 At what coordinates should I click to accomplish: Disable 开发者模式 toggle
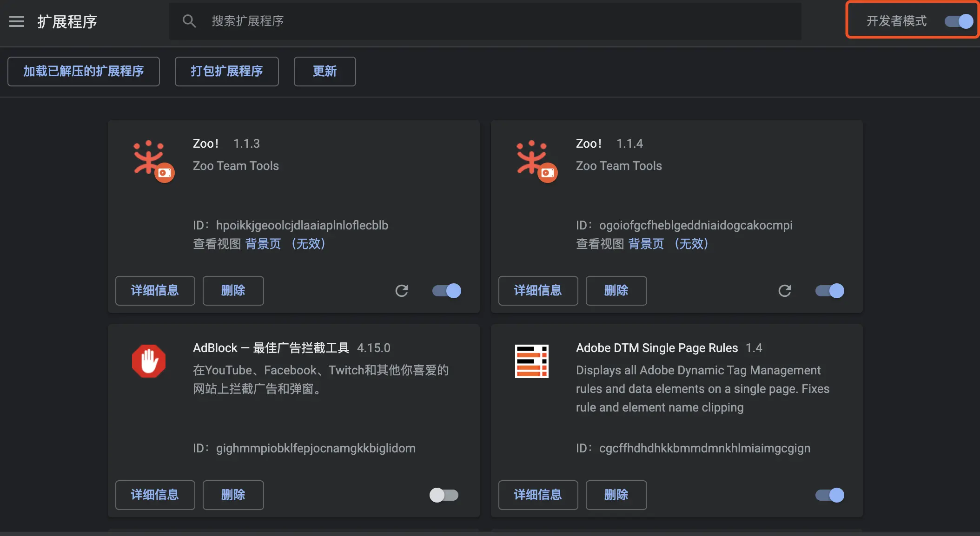pyautogui.click(x=958, y=21)
